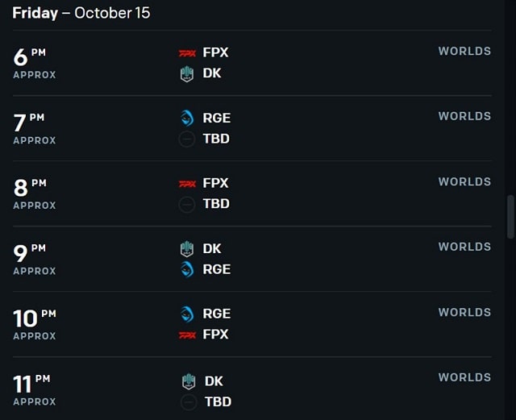Select the 10 PM APPROX time slot
The image size is (516, 420).
pos(35,324)
